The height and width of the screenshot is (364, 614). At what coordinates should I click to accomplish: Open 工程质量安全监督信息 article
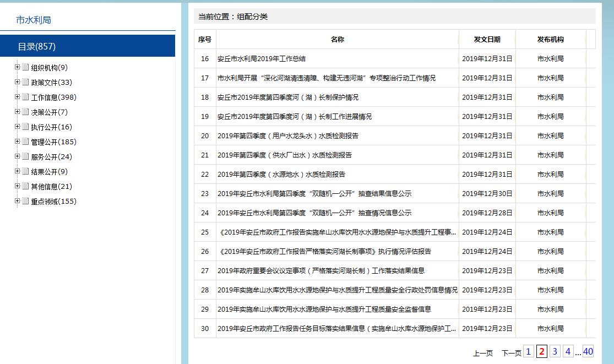pyautogui.click(x=324, y=309)
